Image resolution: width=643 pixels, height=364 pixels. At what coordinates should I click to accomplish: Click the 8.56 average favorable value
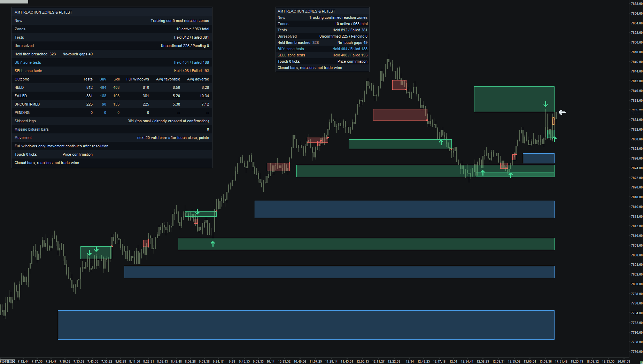tap(176, 87)
